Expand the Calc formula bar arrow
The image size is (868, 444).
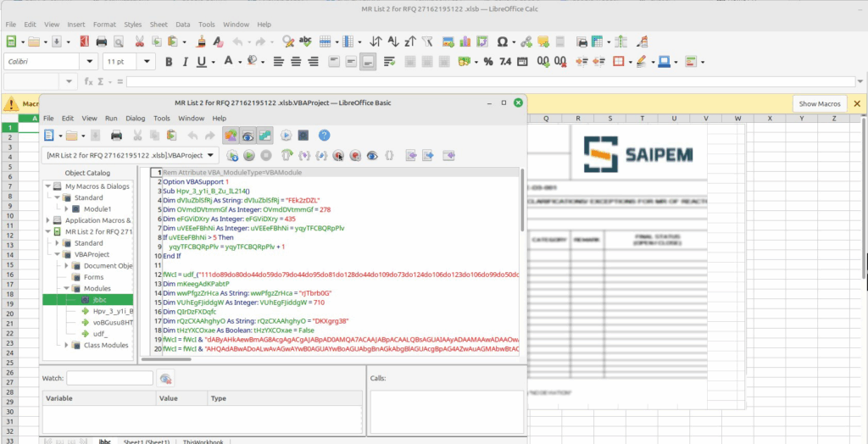(x=860, y=82)
